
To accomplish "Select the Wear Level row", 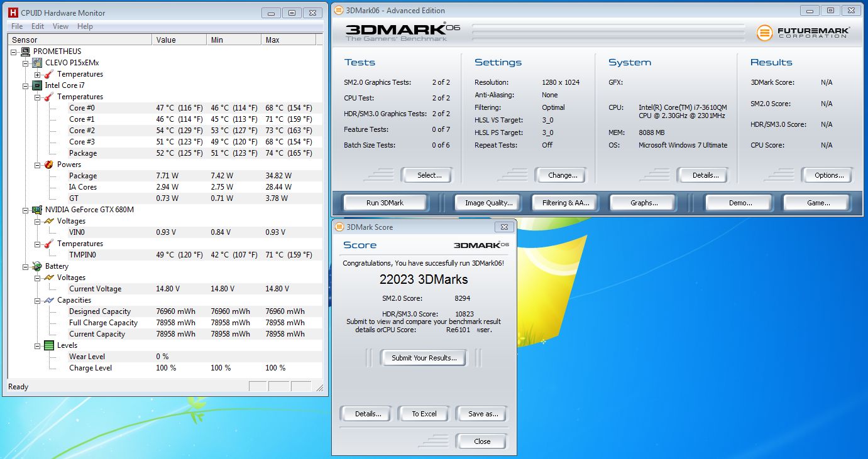I will pyautogui.click(x=165, y=357).
